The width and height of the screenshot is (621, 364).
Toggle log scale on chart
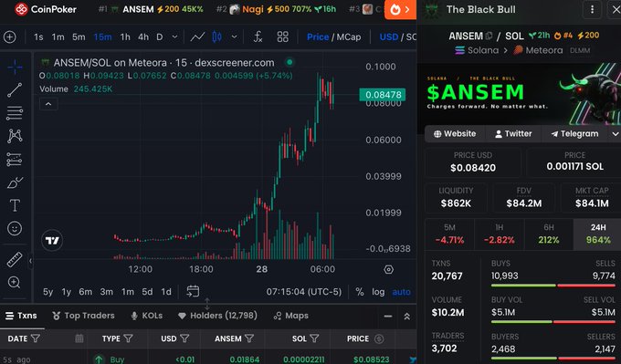[x=378, y=292]
